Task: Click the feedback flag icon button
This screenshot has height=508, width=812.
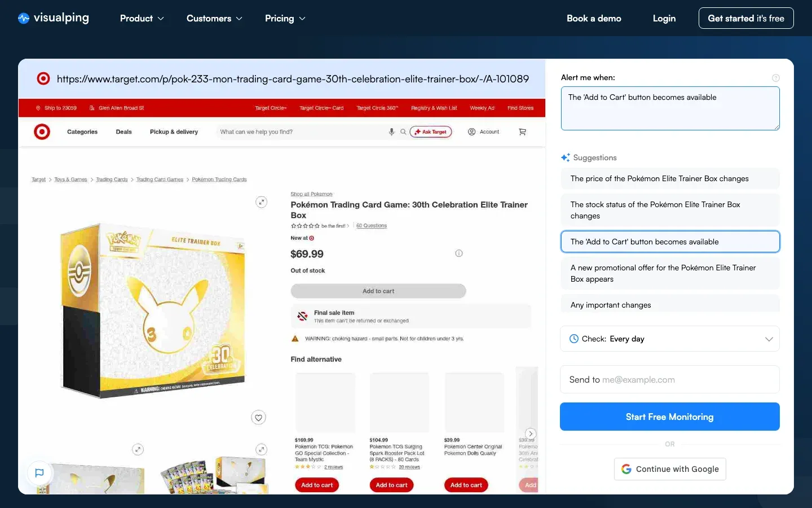Action: tap(39, 473)
